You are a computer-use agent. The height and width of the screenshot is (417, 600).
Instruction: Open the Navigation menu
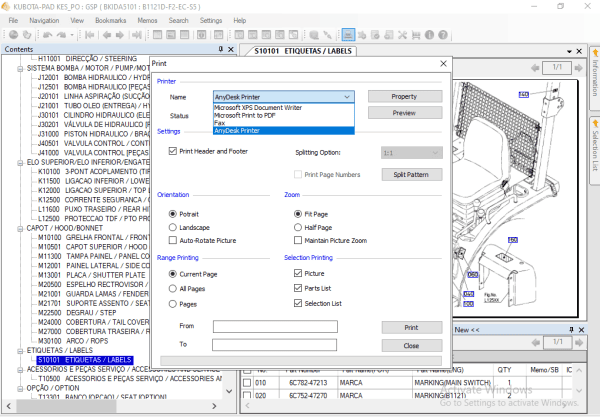[x=44, y=20]
